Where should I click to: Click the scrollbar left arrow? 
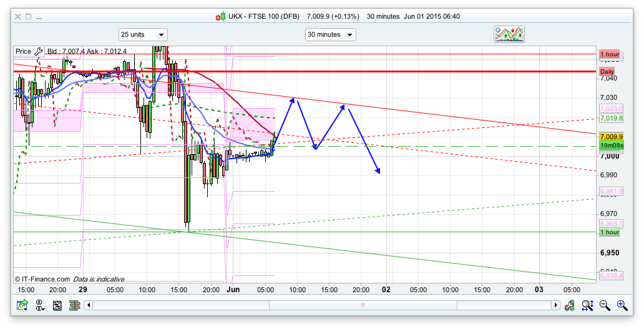pos(89,305)
